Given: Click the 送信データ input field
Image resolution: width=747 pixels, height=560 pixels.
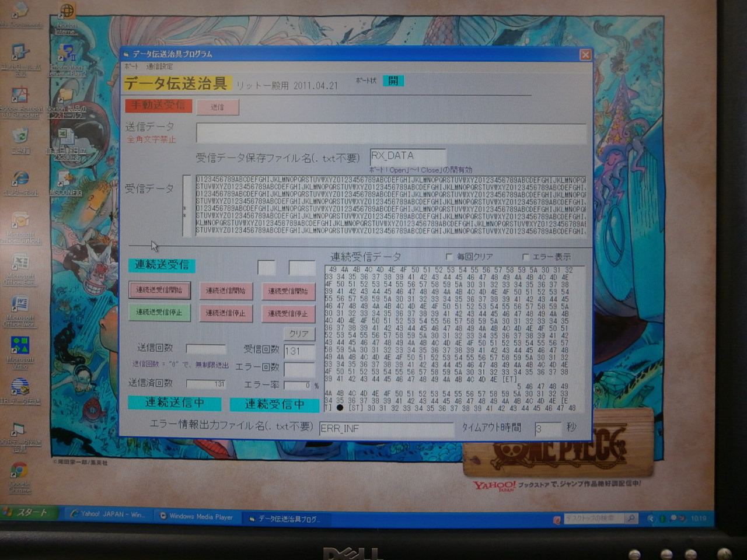Looking at the screenshot, I should point(391,133).
